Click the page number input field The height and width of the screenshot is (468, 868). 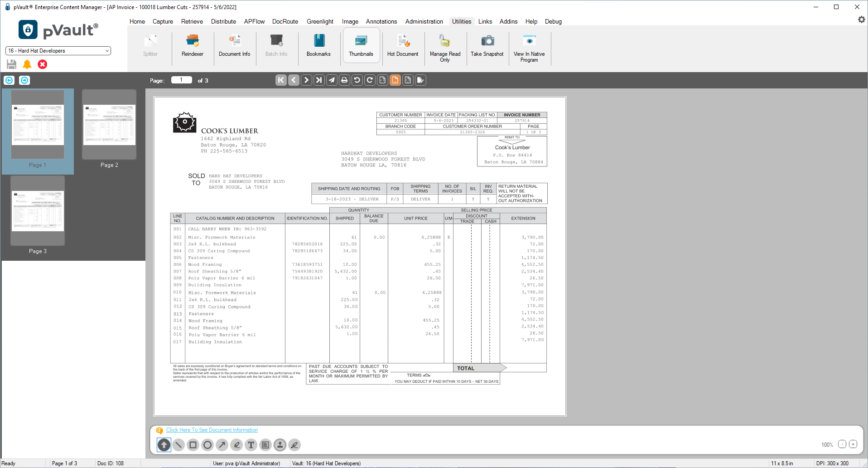[x=181, y=80]
